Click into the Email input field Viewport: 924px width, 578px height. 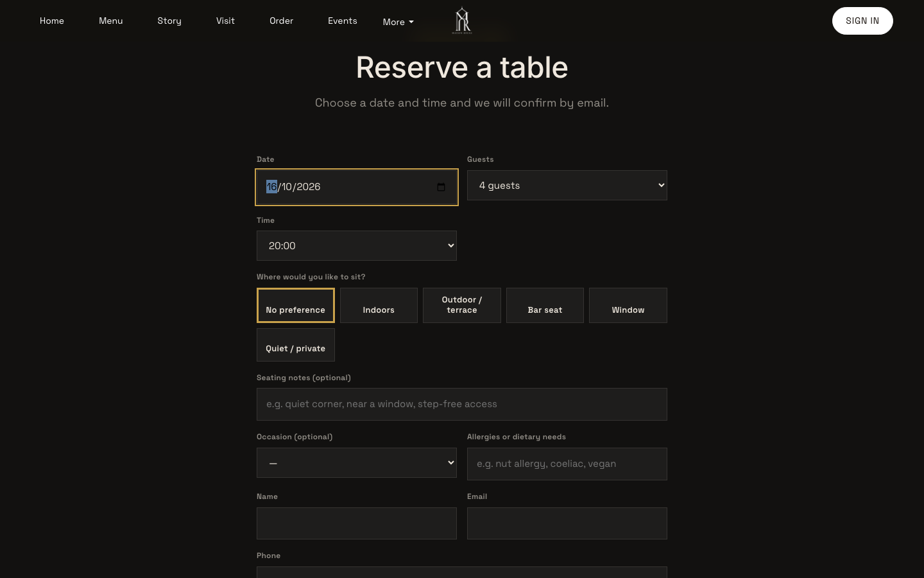pyautogui.click(x=567, y=523)
